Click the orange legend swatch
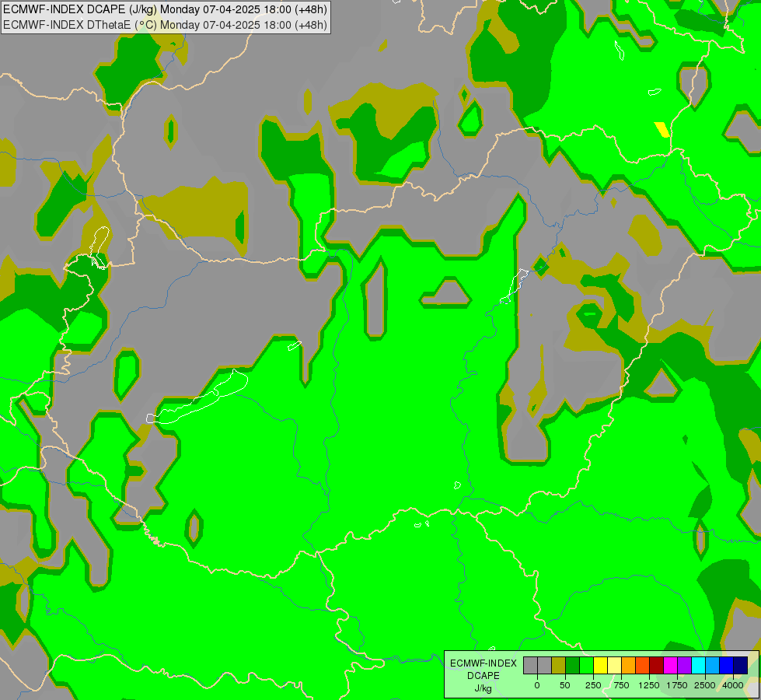Image resolution: width=761 pixels, height=700 pixels. 629,665
